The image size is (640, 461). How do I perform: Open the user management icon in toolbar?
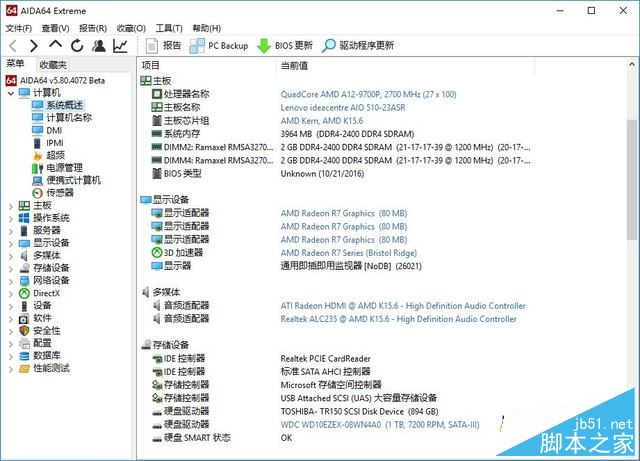click(x=98, y=46)
